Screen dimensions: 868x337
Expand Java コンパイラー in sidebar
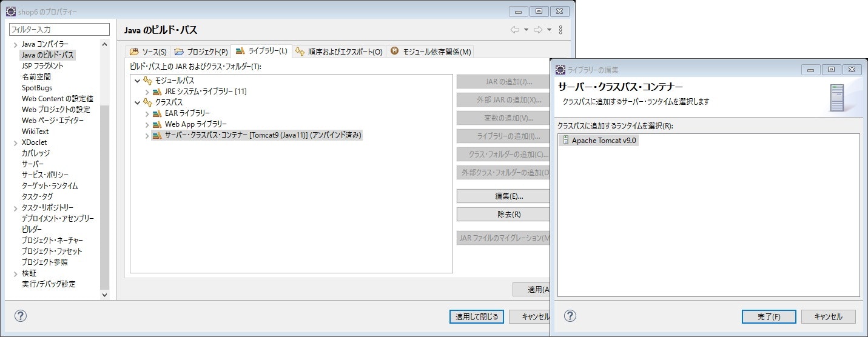tap(16, 44)
